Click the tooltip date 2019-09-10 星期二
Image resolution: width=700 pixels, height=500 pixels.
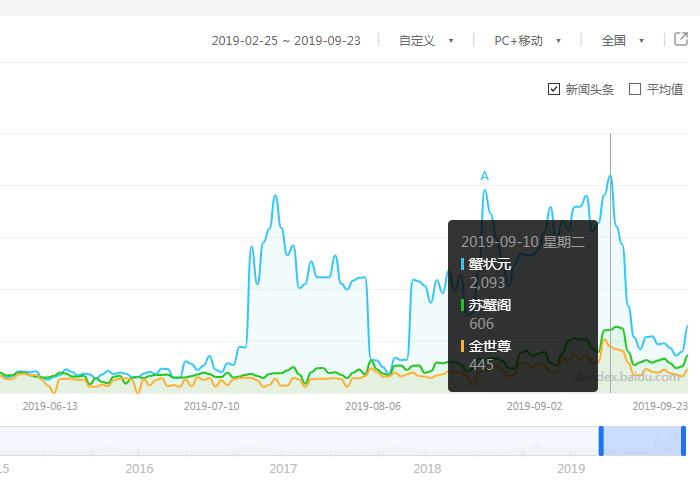[523, 242]
